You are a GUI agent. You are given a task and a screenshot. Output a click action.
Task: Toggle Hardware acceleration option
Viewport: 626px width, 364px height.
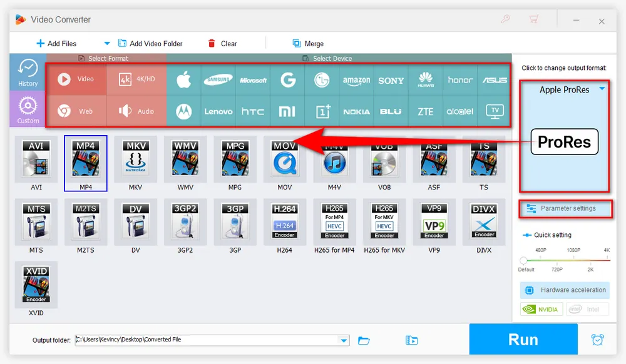pos(565,290)
